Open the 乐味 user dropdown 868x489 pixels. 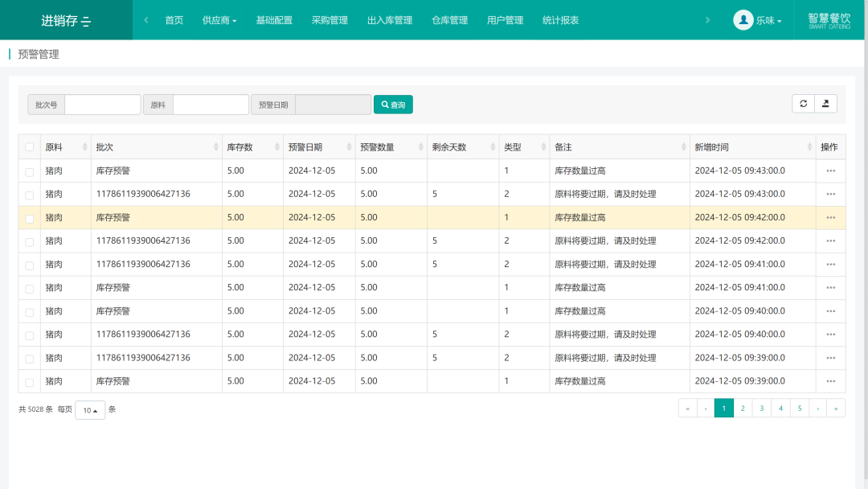(x=768, y=20)
